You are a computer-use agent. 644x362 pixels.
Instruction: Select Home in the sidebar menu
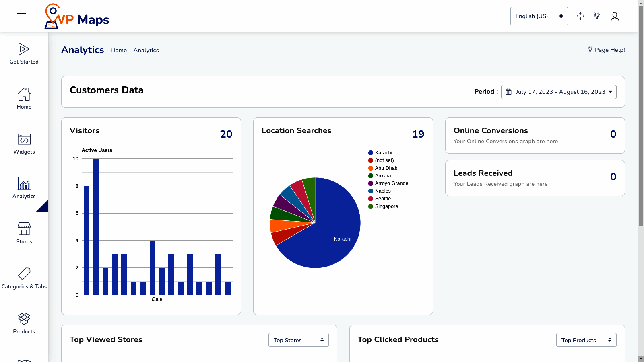[x=24, y=99]
